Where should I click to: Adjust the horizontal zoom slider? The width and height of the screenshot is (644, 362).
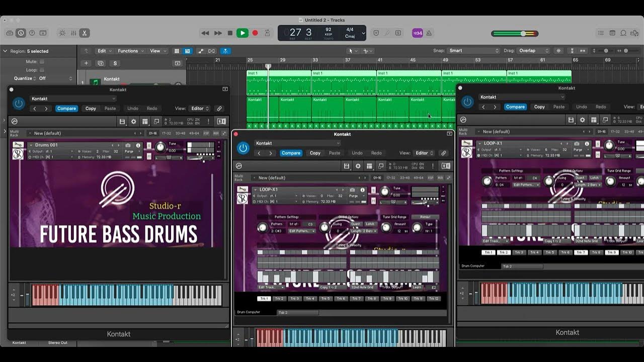[630, 51]
